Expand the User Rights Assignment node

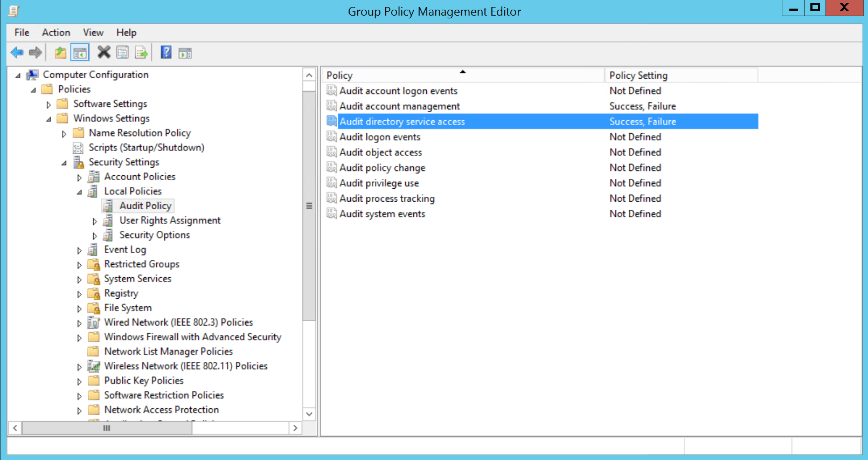coord(95,221)
